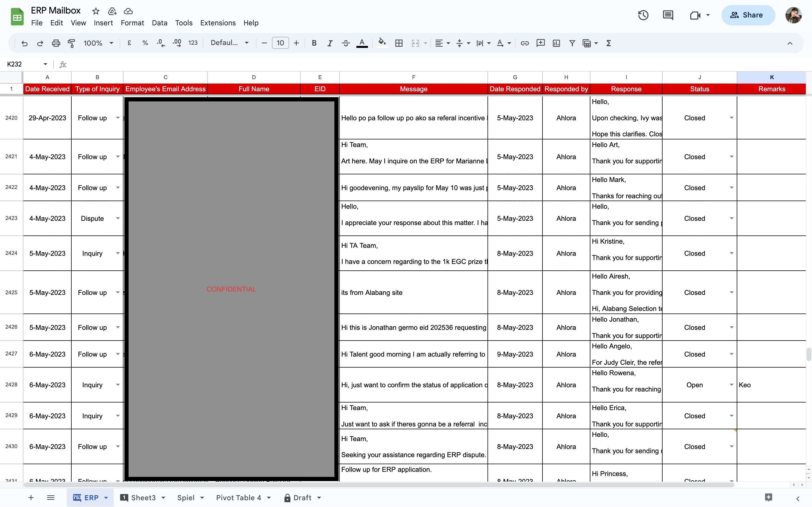Click the Share button

click(x=748, y=15)
